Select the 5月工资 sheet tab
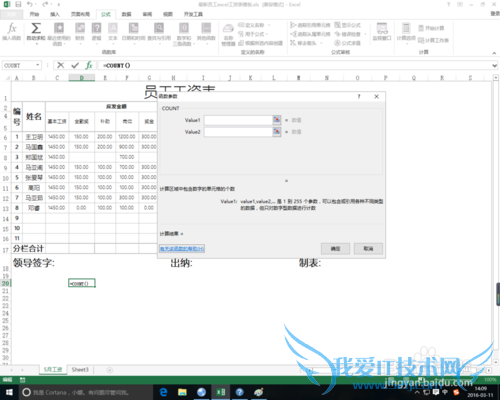Image resolution: width=500 pixels, height=400 pixels. (x=53, y=370)
